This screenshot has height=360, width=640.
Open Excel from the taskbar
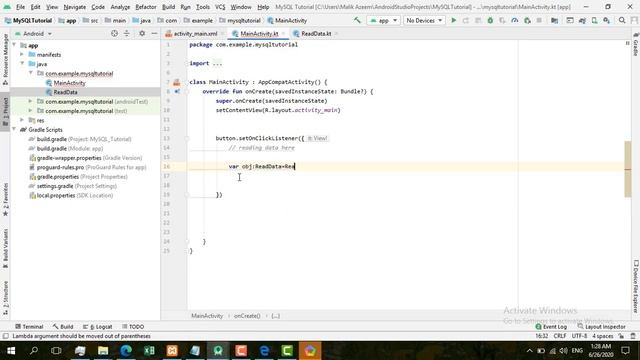coord(149,351)
